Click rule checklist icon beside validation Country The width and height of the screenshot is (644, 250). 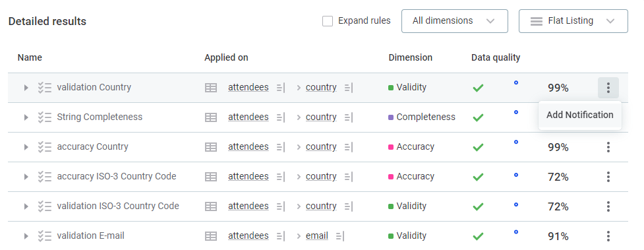pyautogui.click(x=44, y=88)
